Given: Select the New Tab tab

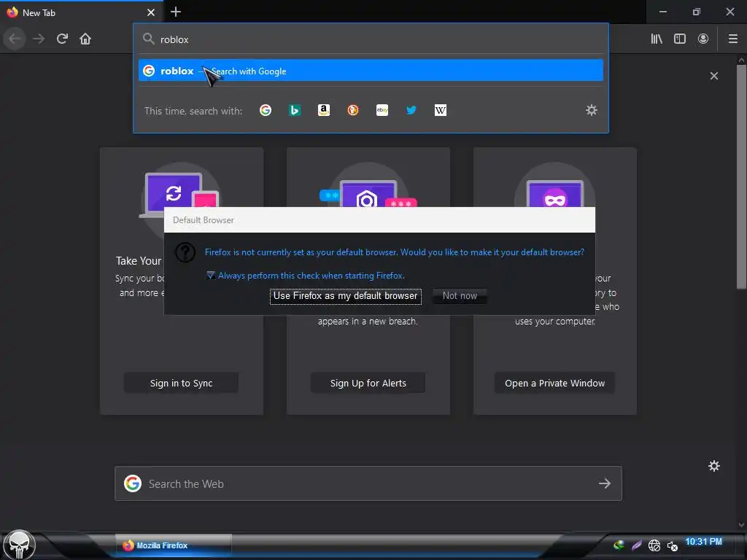Looking at the screenshot, I should click(x=82, y=12).
